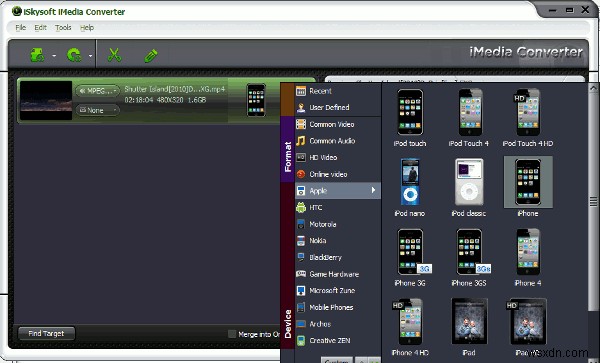This screenshot has height=363, width=600.
Task: Choose HD Video format category
Action: pyautogui.click(x=338, y=158)
